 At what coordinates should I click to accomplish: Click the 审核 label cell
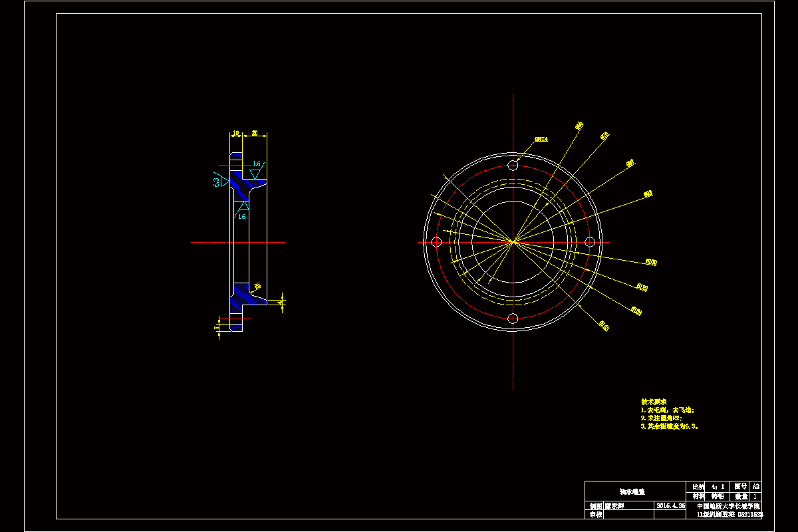(595, 514)
